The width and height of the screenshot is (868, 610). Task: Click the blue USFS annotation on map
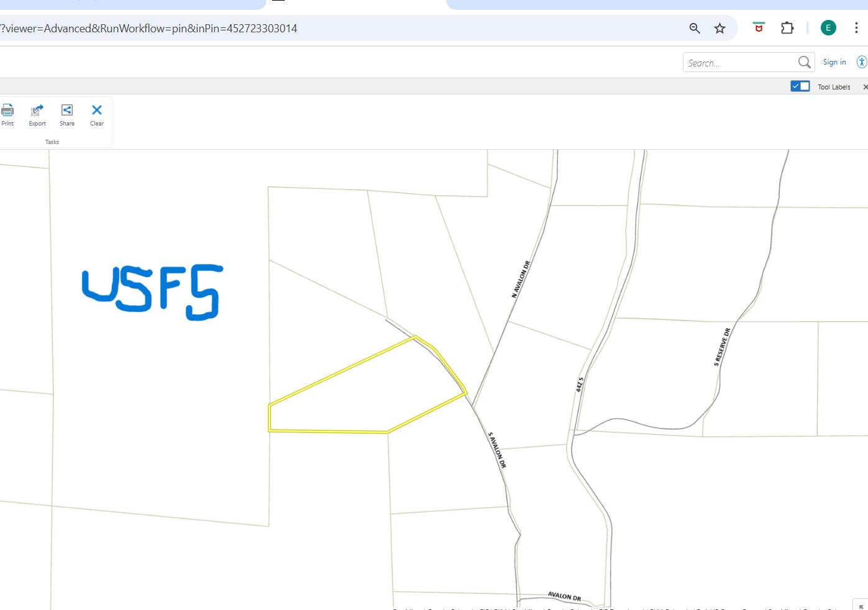coord(152,292)
